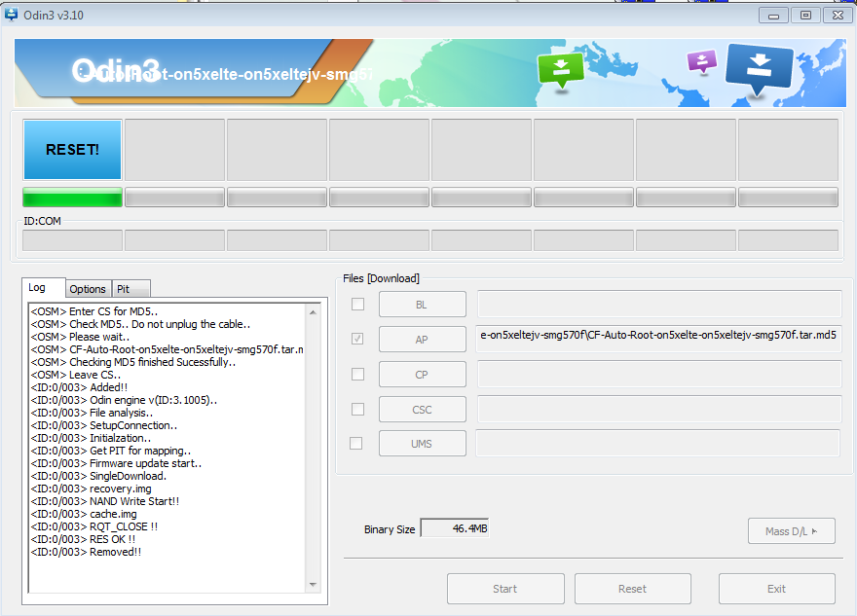Click the first ID:COM port slot
This screenshot has height=616, width=857.
click(72, 240)
